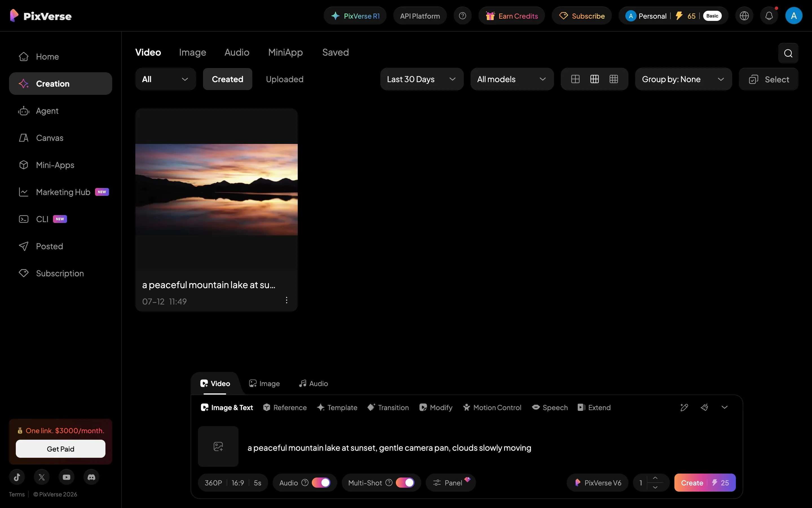
Task: Click the Audio help icon
Action: (x=305, y=483)
